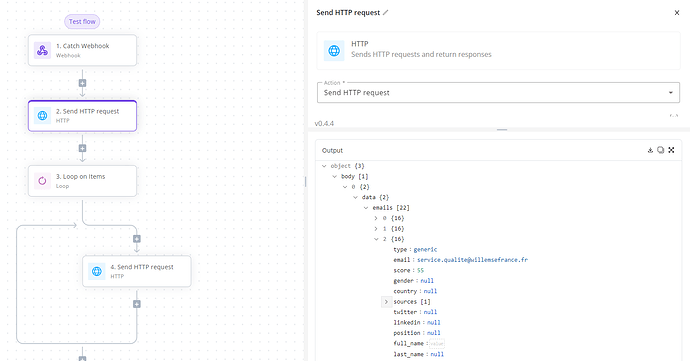Download the output JSON

pyautogui.click(x=650, y=150)
